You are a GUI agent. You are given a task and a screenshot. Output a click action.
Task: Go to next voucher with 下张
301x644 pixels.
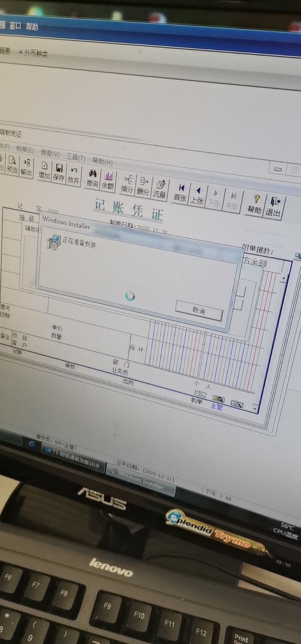(x=215, y=199)
